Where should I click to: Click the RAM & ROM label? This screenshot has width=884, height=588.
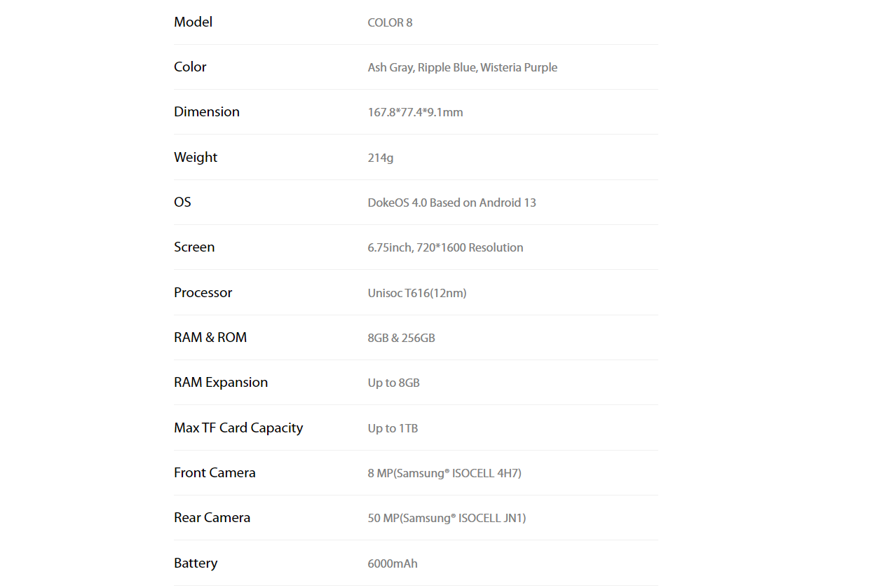pos(210,337)
